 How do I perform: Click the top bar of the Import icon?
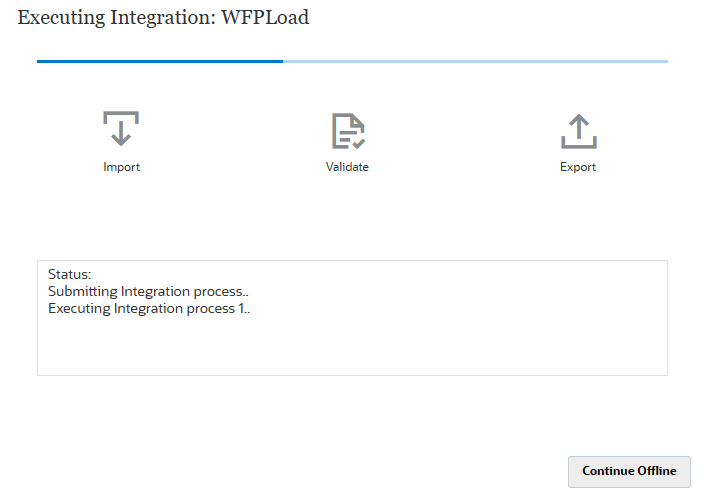coord(121,114)
